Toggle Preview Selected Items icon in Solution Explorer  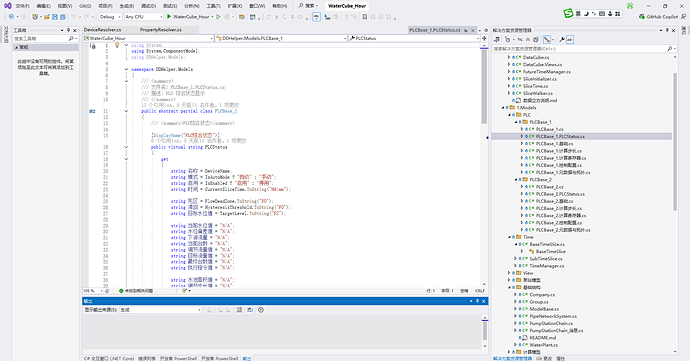point(569,39)
